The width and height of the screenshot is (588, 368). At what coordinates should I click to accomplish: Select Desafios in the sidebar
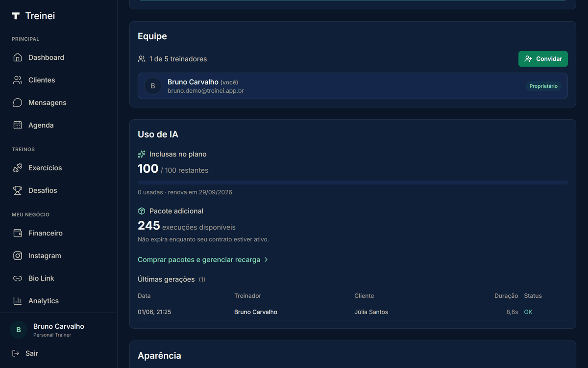[59, 190]
